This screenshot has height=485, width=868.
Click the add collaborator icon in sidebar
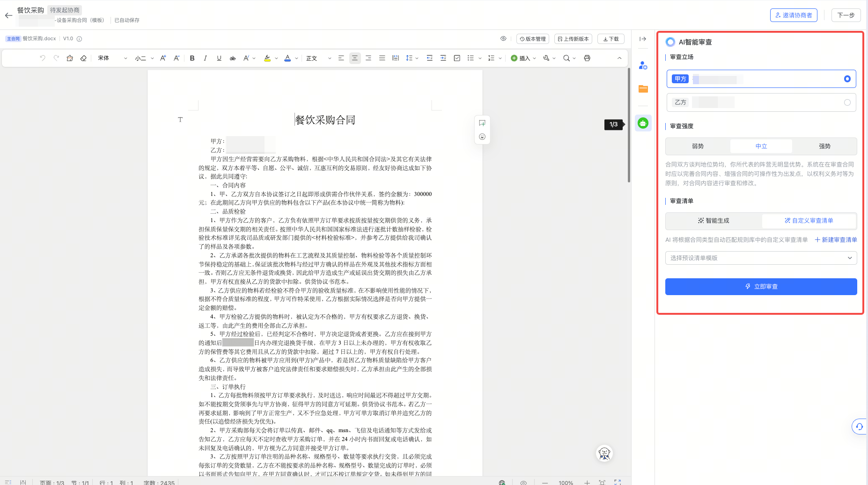643,65
